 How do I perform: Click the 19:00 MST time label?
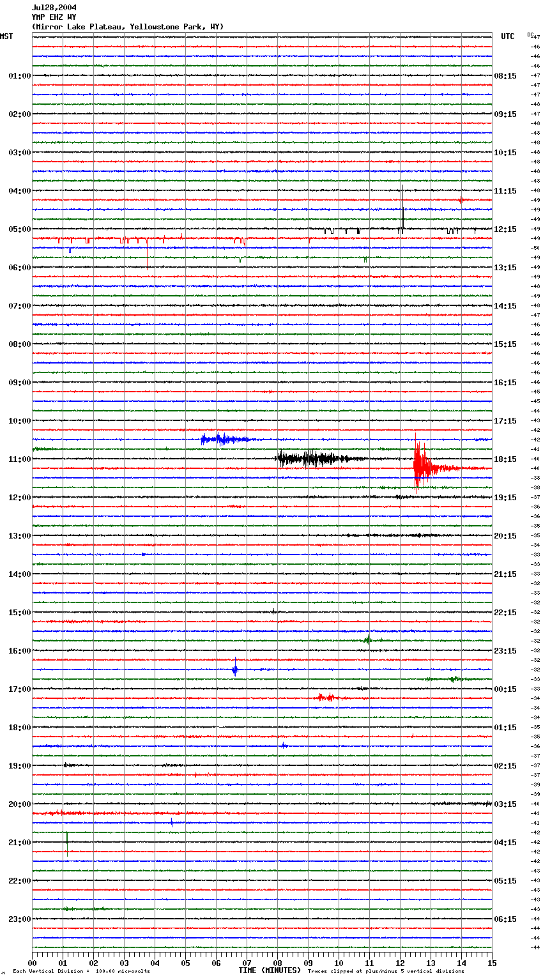point(19,766)
